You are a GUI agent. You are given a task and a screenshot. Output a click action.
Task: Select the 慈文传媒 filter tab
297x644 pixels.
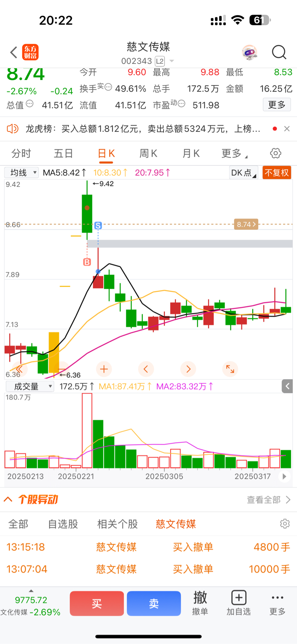pos(176,524)
